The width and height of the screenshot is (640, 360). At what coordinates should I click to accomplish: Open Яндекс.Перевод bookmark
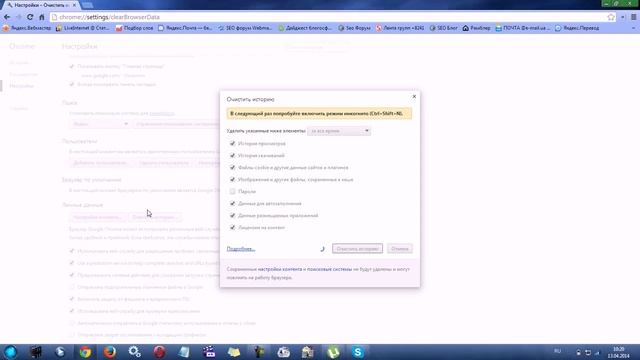(577, 28)
